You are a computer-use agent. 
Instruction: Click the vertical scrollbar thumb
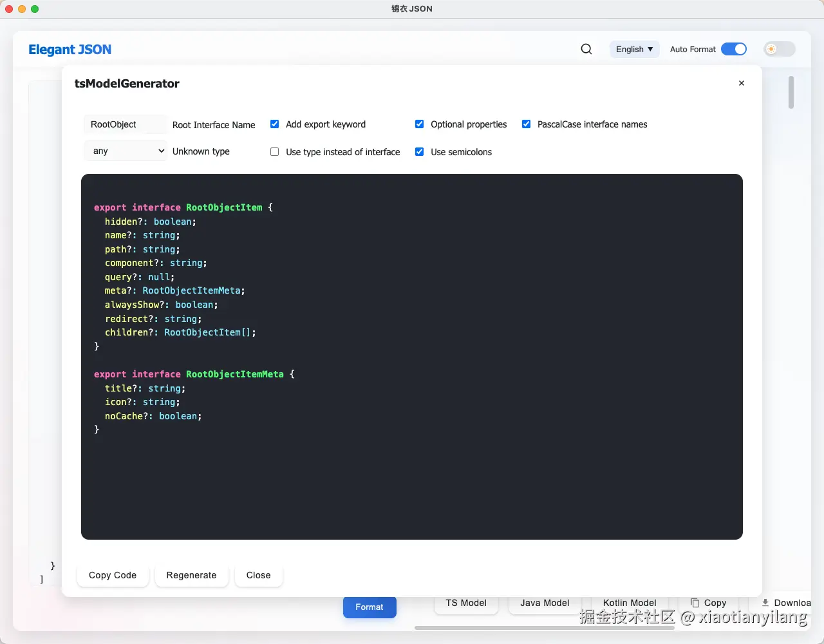[791, 92]
